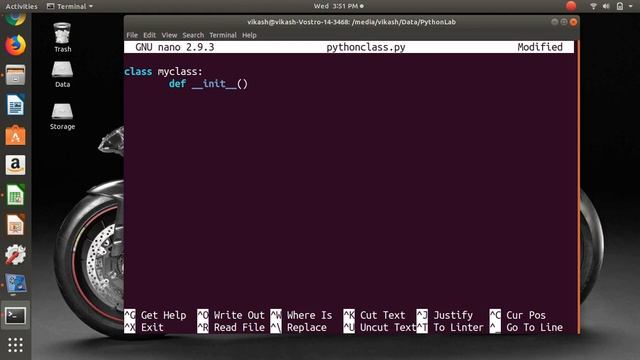Minimize the terminal window
This screenshot has width=640, height=360.
point(554,22)
